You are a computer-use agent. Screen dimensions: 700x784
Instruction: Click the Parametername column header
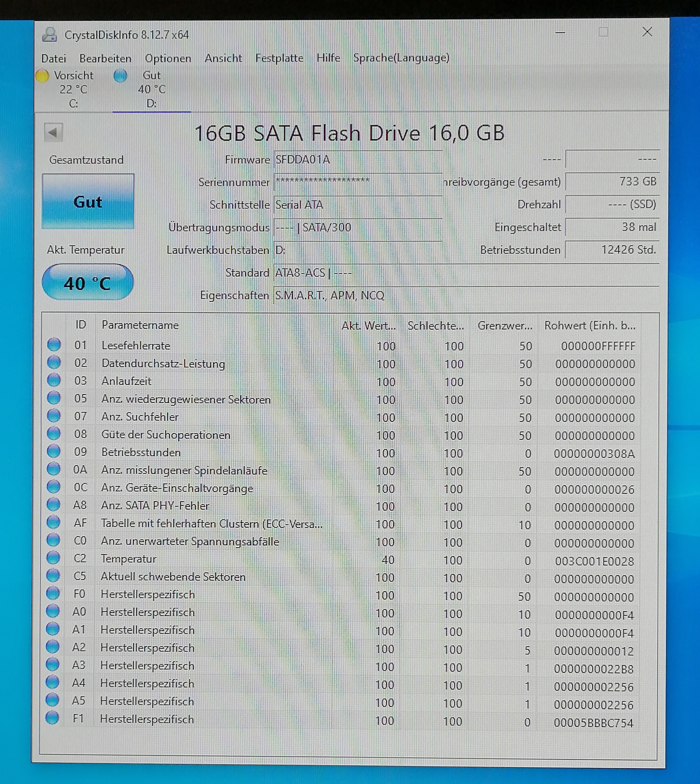coord(140,325)
